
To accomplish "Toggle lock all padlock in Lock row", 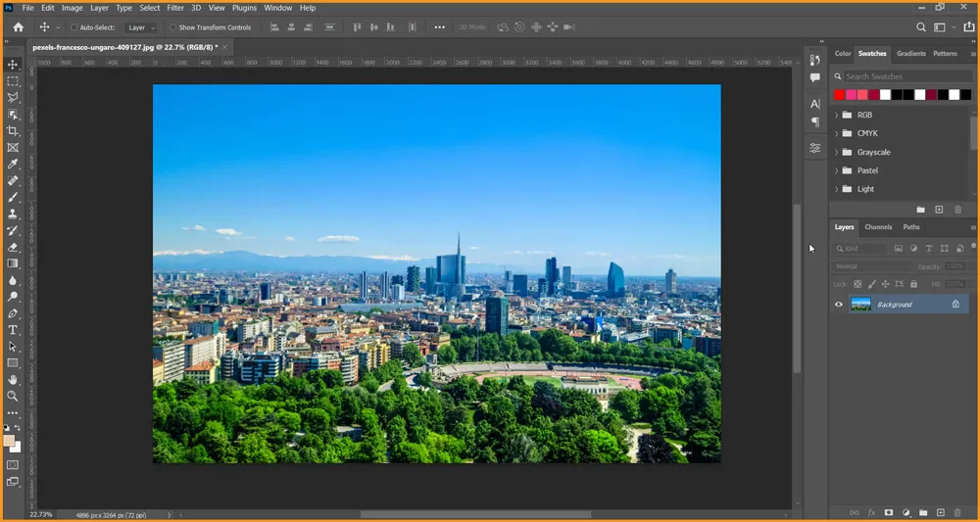I will (x=913, y=284).
